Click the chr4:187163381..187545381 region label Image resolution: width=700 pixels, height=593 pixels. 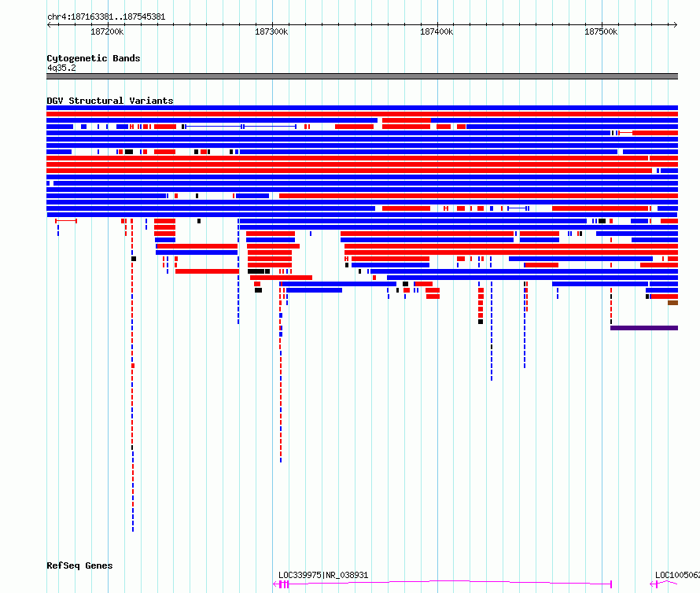106,17
